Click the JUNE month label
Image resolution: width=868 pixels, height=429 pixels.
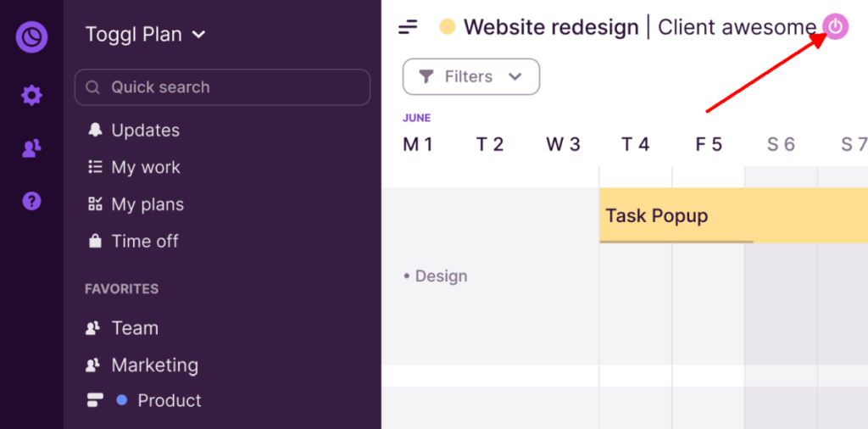point(416,118)
